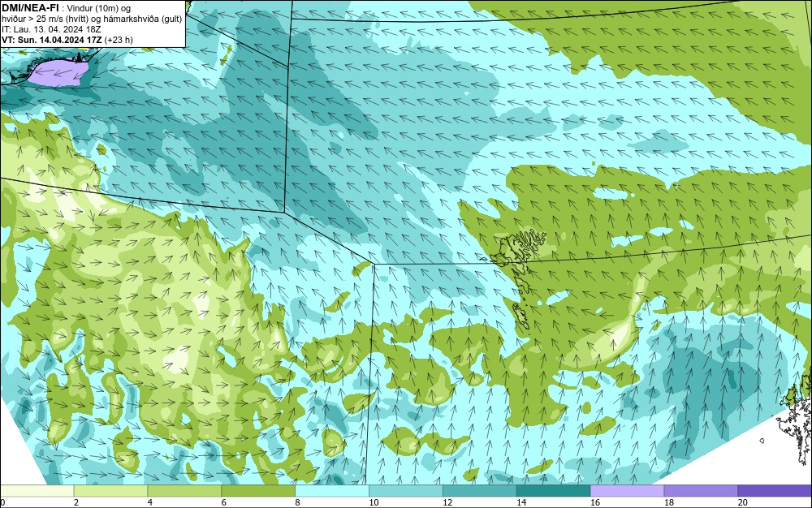
Task: Click the "DMI/NEA-FI" title text
Action: [30, 7]
